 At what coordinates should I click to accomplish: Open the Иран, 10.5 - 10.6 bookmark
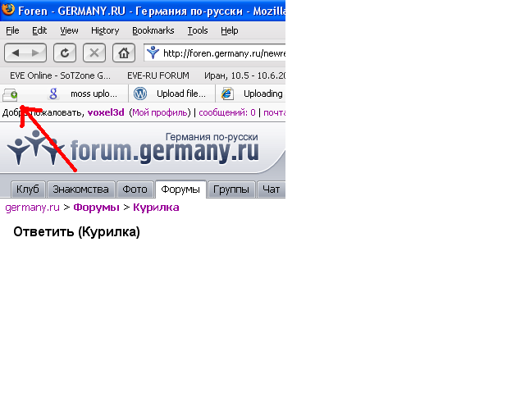(x=244, y=75)
